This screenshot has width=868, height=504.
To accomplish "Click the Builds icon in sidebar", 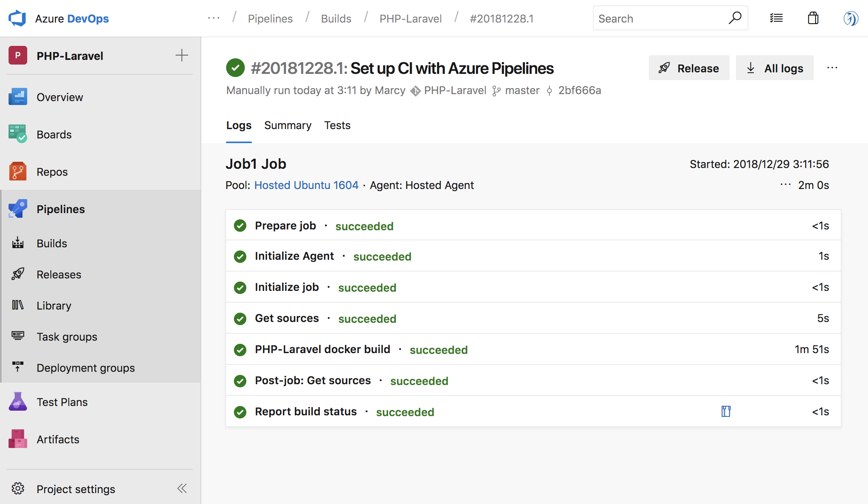I will click(18, 242).
